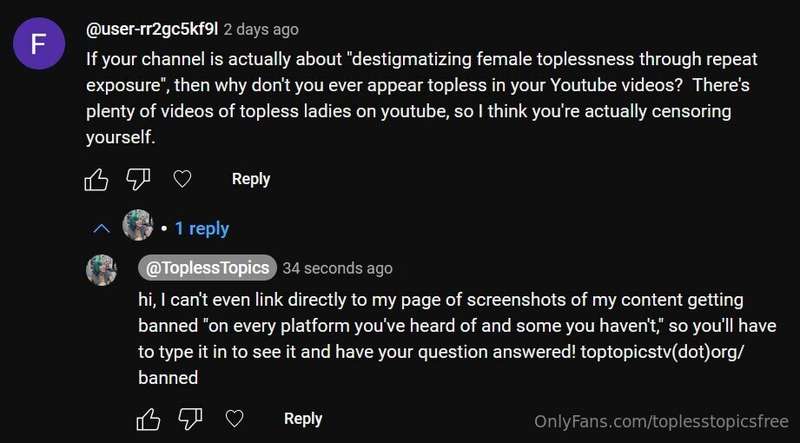
Task: Collapse the replies with the up chevron
Action: 102,229
